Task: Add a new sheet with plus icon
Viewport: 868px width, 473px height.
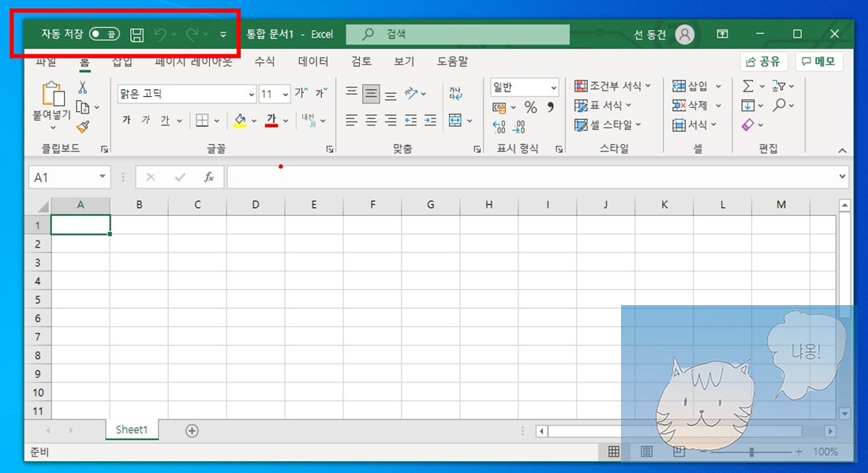Action: coord(192,430)
